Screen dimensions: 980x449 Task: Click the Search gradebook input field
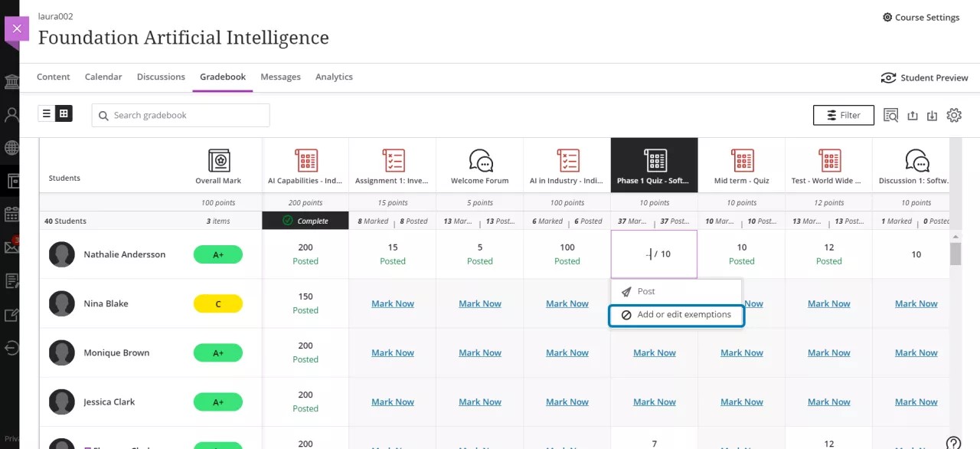(180, 115)
